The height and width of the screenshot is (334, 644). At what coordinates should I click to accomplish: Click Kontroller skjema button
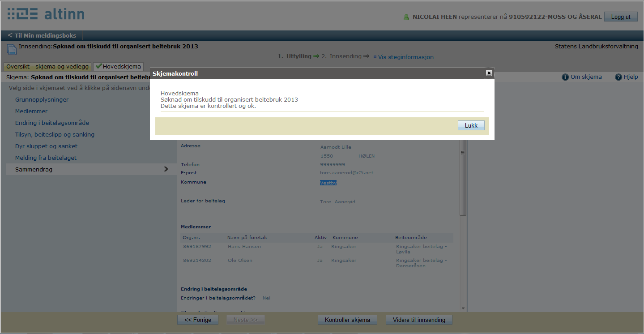(x=347, y=320)
